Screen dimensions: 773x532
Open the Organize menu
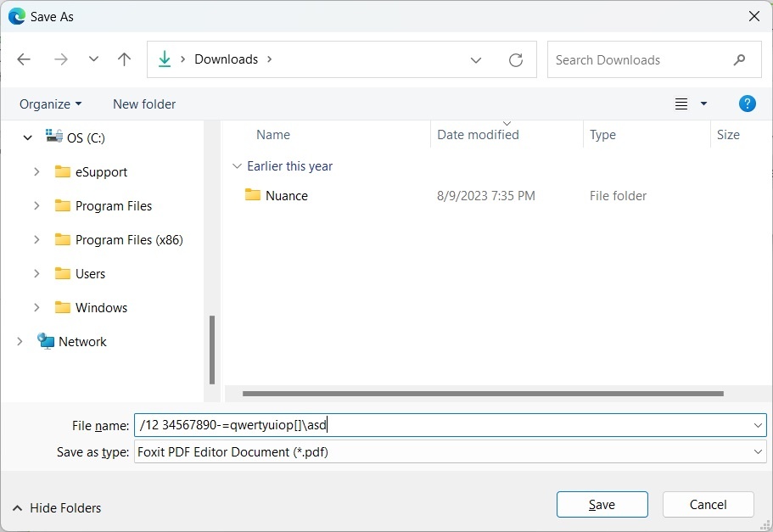pos(50,104)
